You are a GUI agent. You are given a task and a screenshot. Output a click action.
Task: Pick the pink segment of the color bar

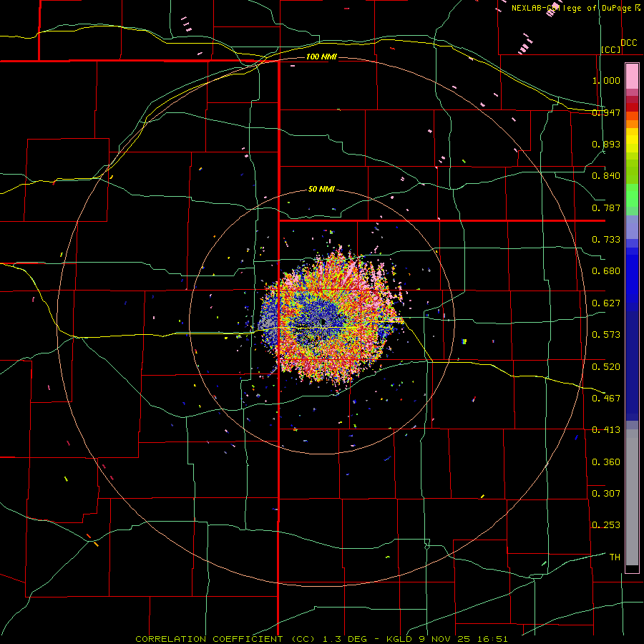(632, 76)
